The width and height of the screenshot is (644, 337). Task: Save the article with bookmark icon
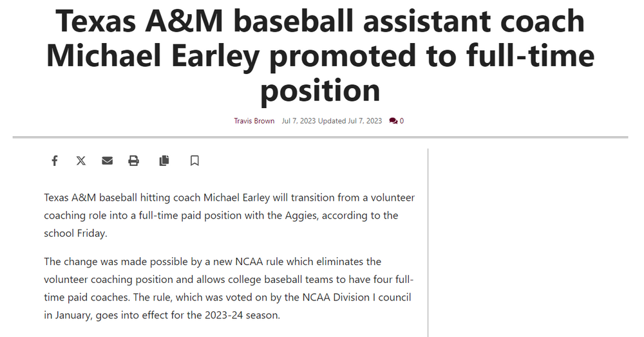click(x=194, y=161)
